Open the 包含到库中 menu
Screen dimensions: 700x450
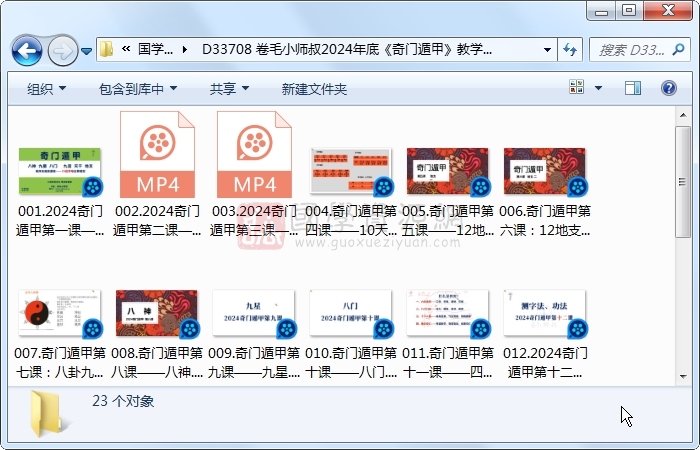[x=138, y=89]
